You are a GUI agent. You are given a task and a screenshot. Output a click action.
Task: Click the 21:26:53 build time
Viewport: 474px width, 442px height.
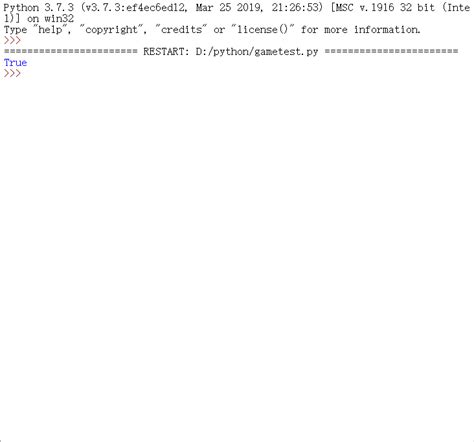tap(295, 7)
